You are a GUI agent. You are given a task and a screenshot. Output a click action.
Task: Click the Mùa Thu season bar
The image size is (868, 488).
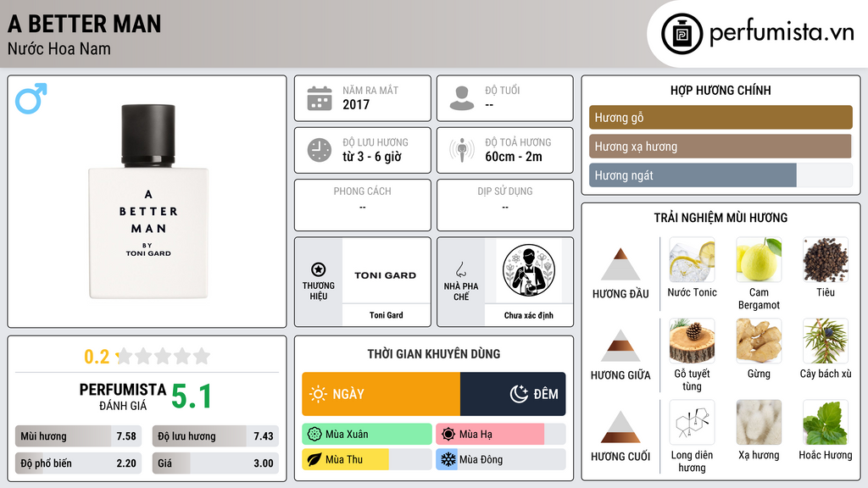(x=367, y=459)
